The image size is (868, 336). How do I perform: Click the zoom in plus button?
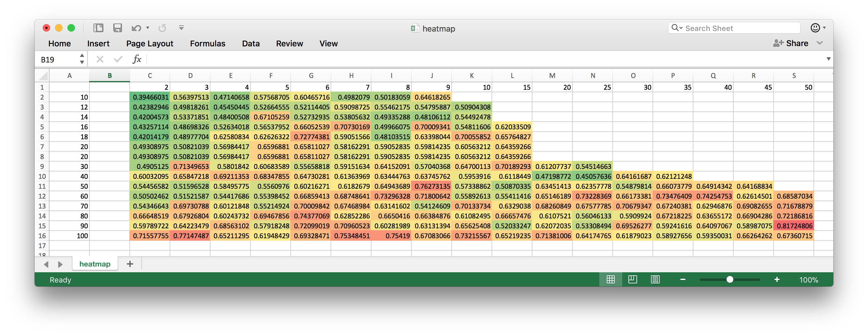click(777, 280)
